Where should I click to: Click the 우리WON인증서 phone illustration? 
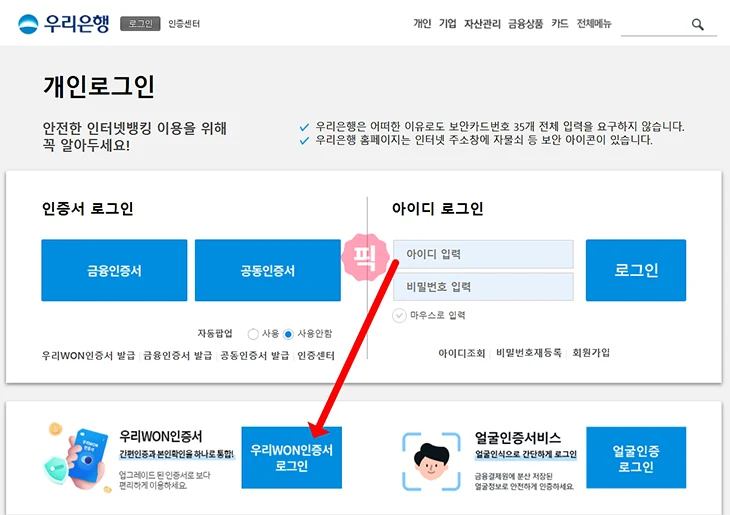tap(78, 457)
